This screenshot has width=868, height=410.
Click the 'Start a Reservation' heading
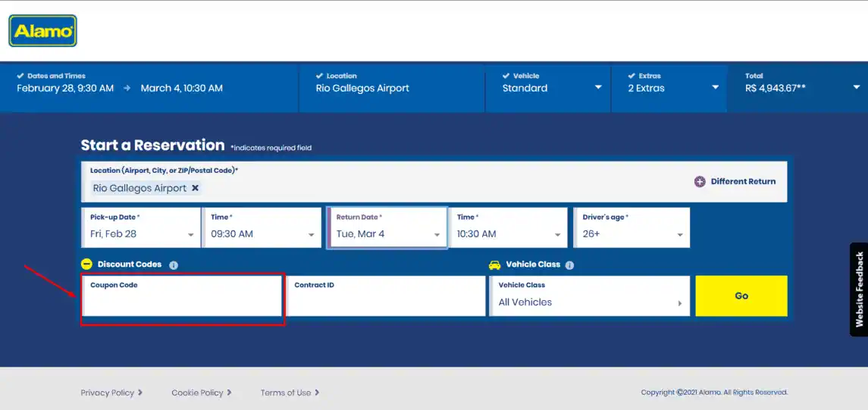click(x=153, y=145)
